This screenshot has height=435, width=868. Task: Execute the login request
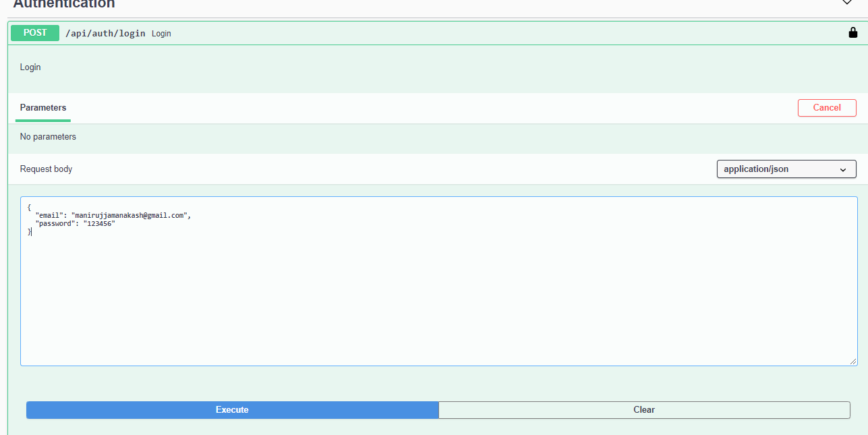[232, 410]
